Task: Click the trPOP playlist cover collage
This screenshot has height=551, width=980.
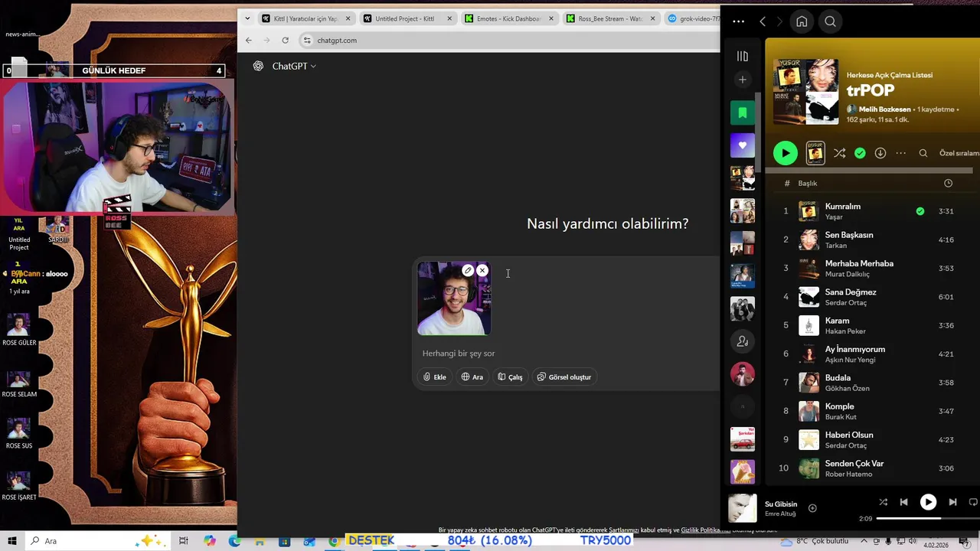Action: click(805, 92)
